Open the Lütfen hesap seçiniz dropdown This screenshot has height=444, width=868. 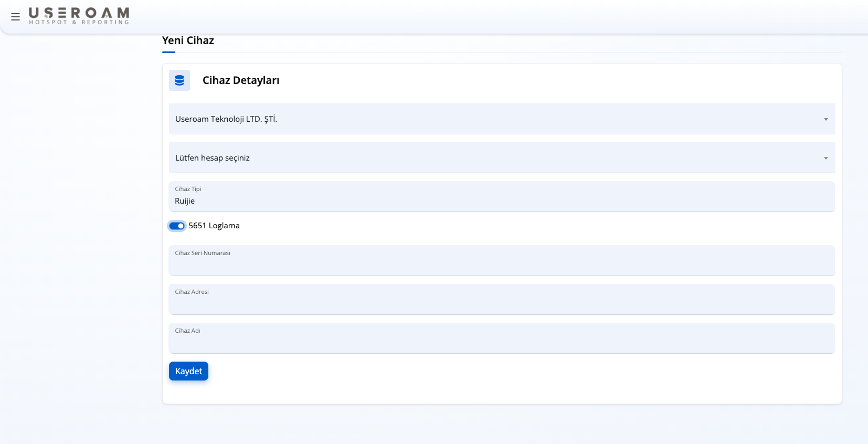[502, 157]
